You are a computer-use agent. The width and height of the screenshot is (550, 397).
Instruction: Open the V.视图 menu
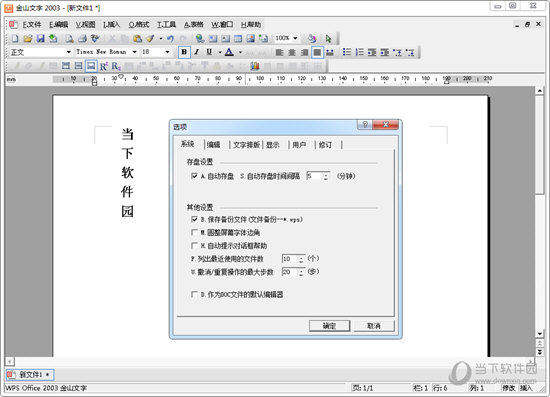[86, 25]
